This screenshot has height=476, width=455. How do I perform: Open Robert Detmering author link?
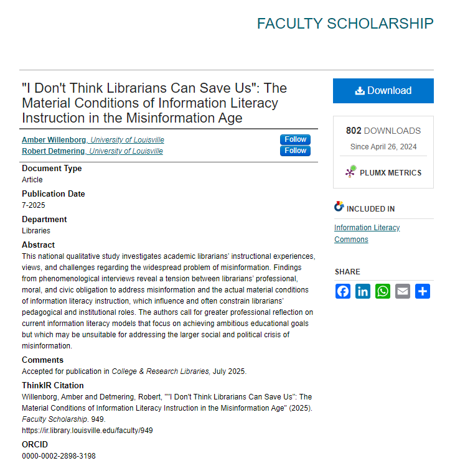tap(54, 151)
